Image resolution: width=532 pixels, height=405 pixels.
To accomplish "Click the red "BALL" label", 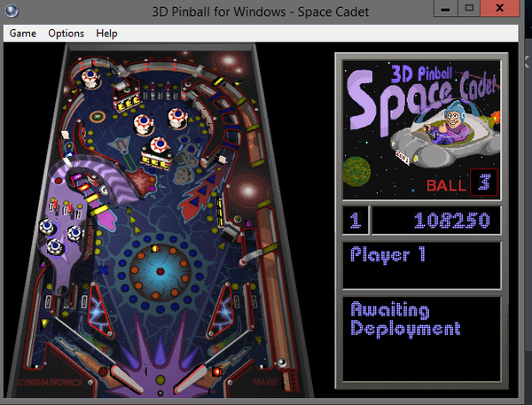I will pos(446,185).
